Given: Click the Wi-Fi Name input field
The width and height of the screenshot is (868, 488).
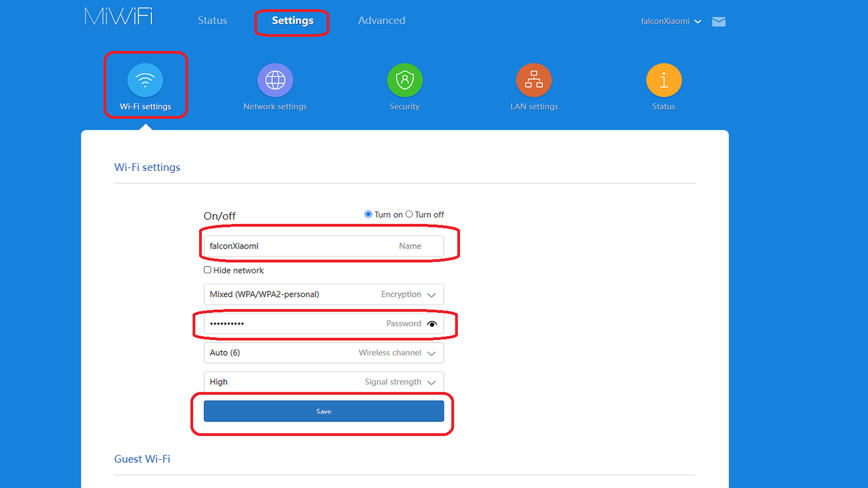Looking at the screenshot, I should [x=299, y=246].
